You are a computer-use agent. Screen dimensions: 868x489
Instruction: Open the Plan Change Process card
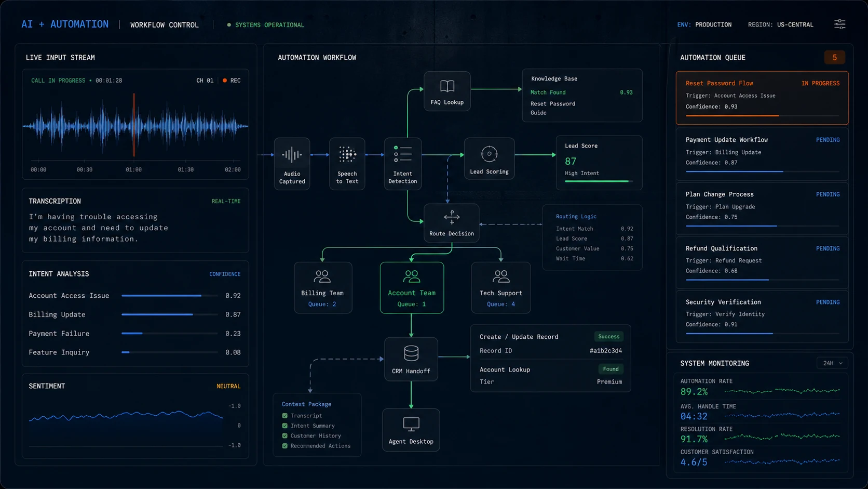point(762,208)
